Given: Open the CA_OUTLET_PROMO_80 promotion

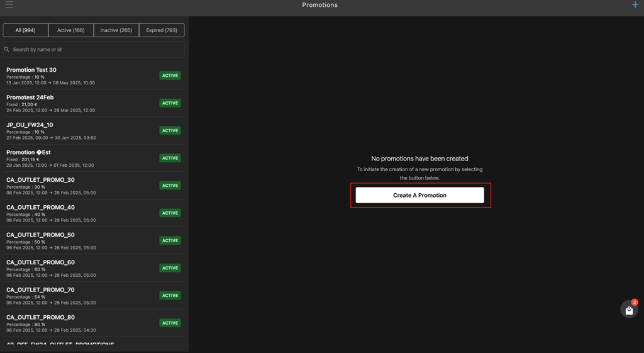Looking at the screenshot, I should click(x=94, y=323).
